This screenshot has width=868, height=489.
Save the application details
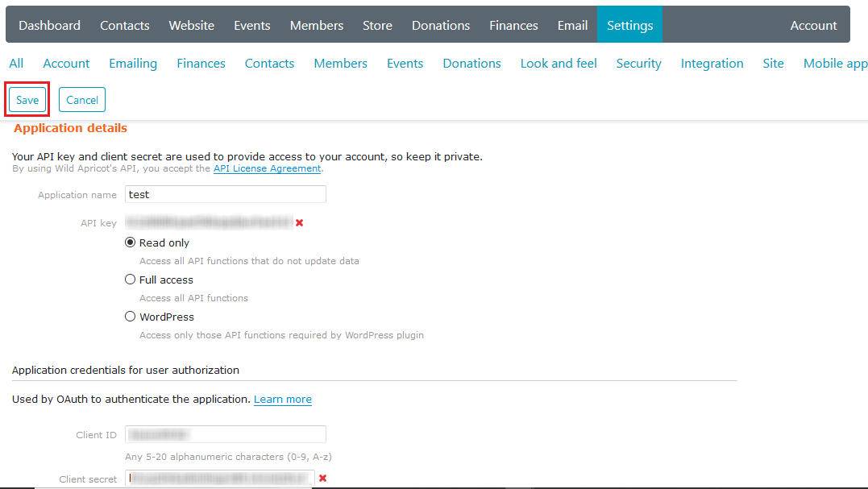[27, 99]
